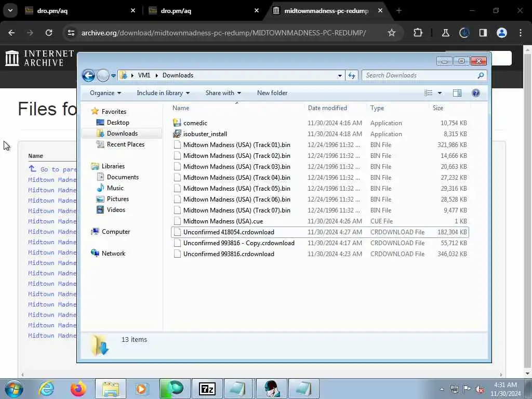Select Midtown Madness (USA) (Track 07).bin

tap(237, 210)
